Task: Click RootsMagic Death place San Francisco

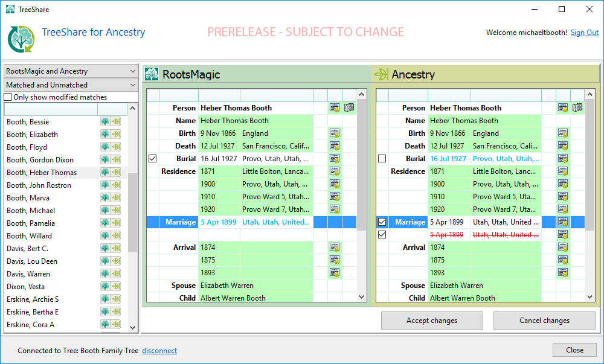Action: click(x=276, y=146)
